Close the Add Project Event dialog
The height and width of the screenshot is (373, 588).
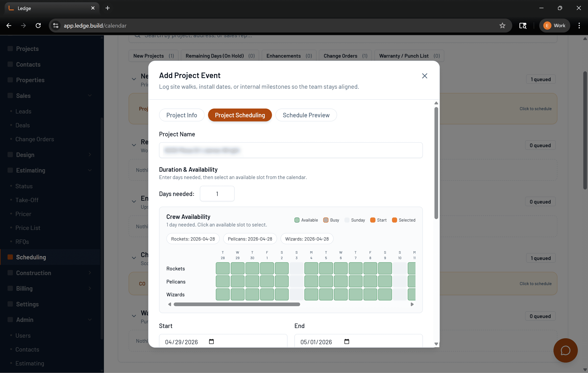click(x=424, y=76)
